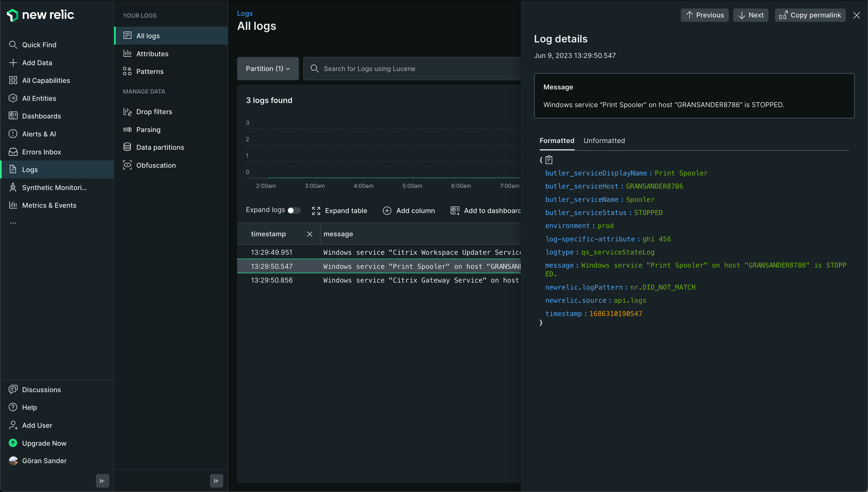Click the Data partitions database icon
Screen dimensions: 868x492
coord(127,147)
